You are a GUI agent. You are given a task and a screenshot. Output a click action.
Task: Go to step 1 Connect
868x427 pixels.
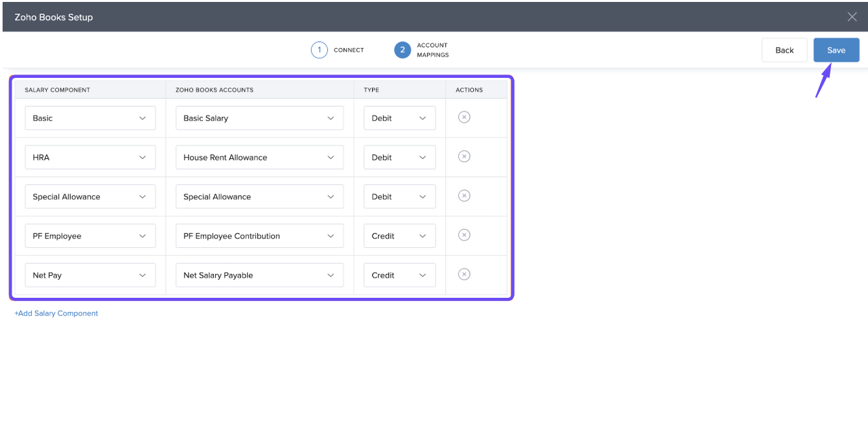click(x=320, y=50)
